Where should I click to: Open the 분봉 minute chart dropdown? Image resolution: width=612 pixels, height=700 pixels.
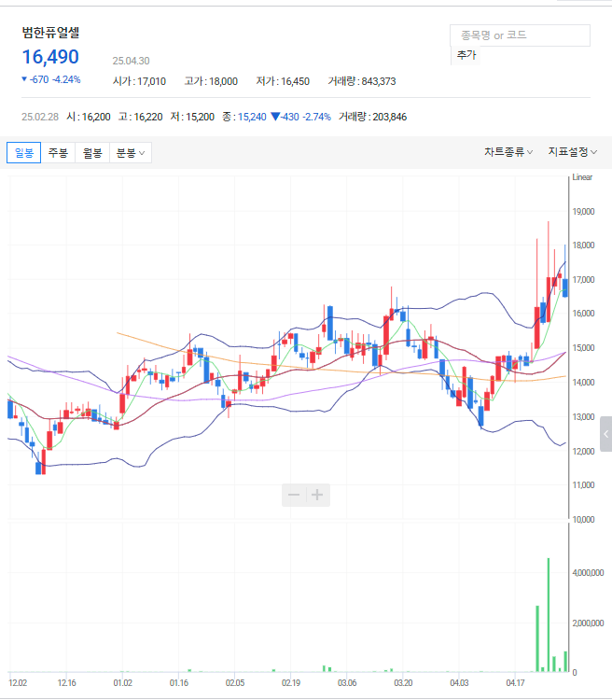coord(131,153)
